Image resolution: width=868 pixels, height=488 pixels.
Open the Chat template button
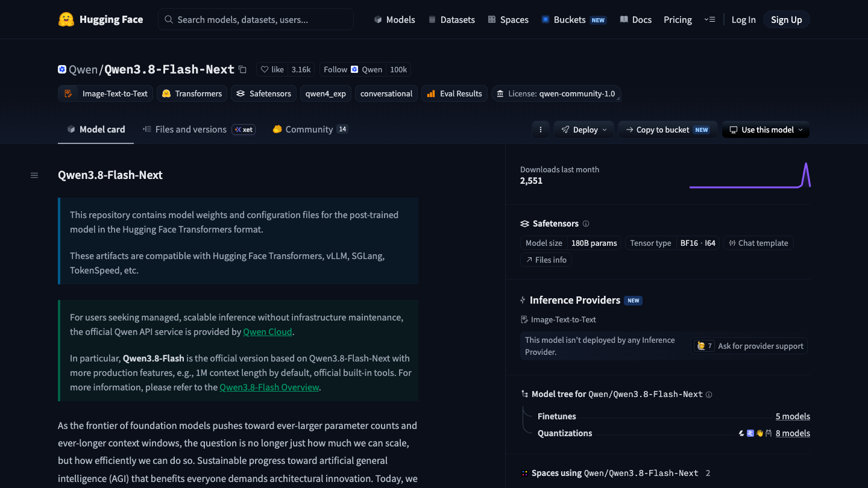click(x=758, y=243)
